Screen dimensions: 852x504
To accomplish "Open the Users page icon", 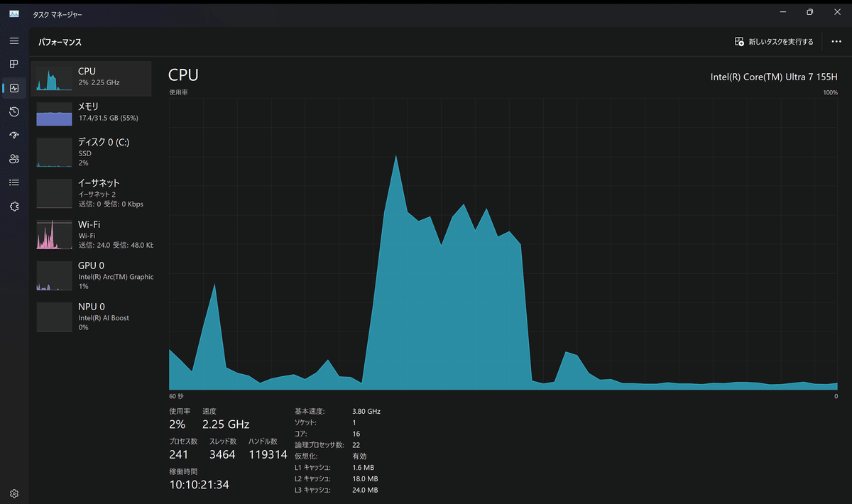I will 14,159.
